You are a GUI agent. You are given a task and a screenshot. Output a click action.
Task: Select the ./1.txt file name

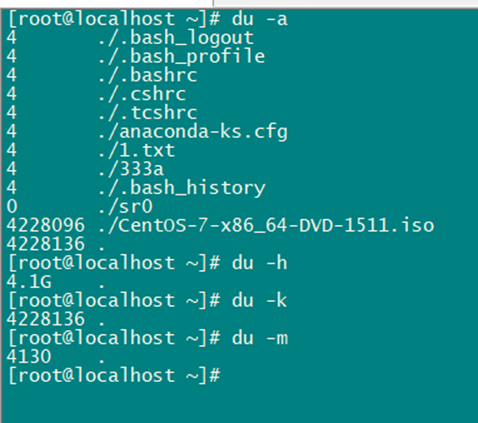137,150
